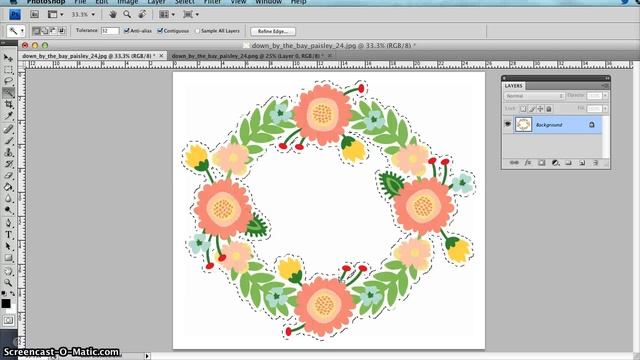640x360 pixels.
Task: Choose New selection mode
Action: (36, 31)
